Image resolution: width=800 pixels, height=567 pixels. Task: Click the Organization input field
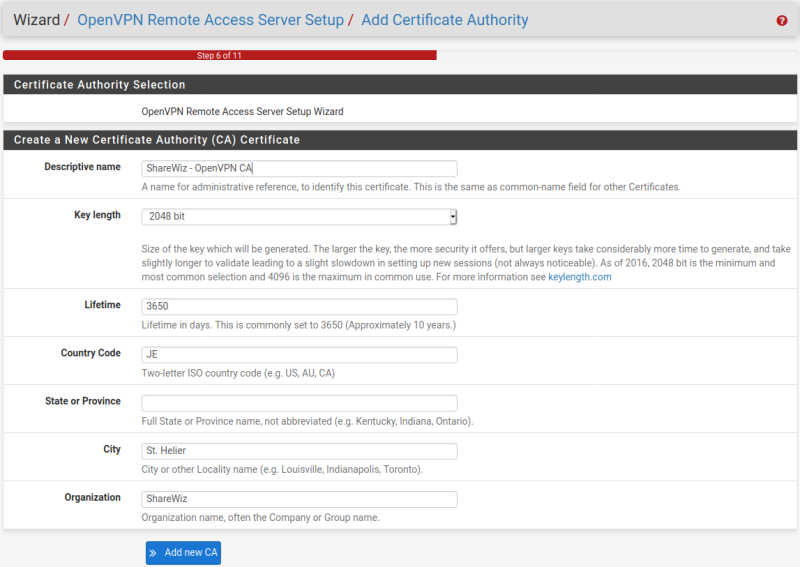pos(299,499)
